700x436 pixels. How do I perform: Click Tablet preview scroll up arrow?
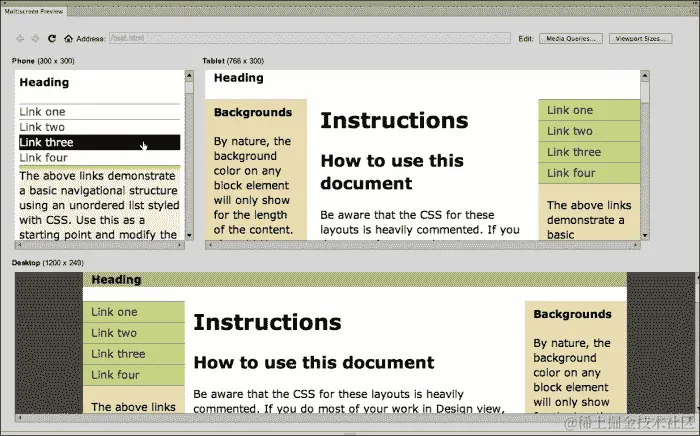tap(645, 76)
